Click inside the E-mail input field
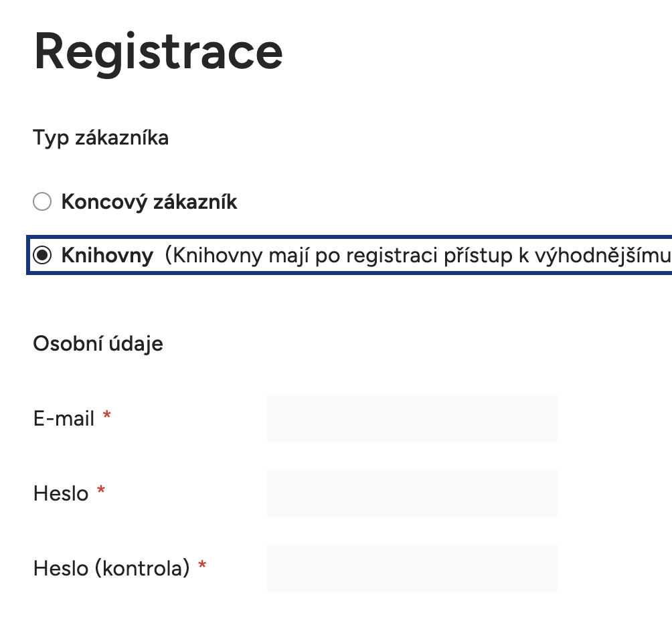 click(412, 418)
